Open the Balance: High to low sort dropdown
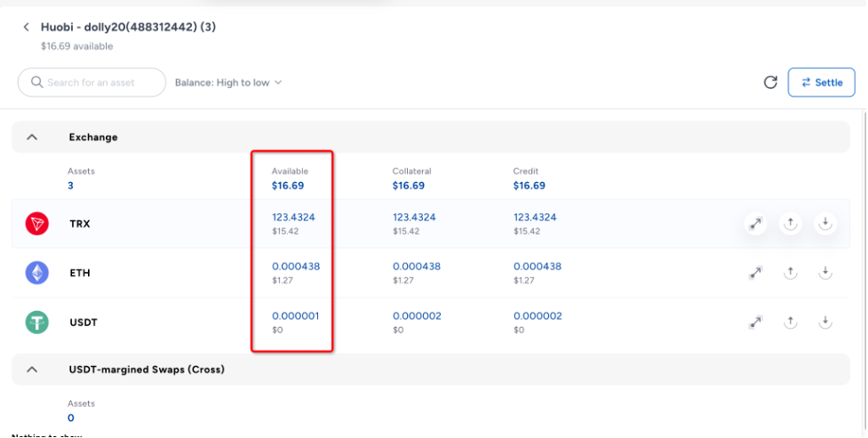Viewport: 868px width, 438px height. 227,83
